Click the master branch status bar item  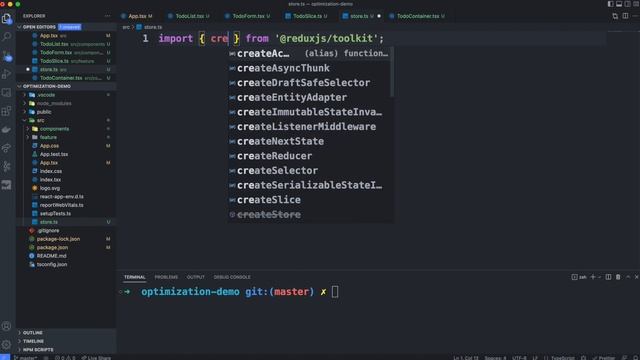click(x=25, y=358)
